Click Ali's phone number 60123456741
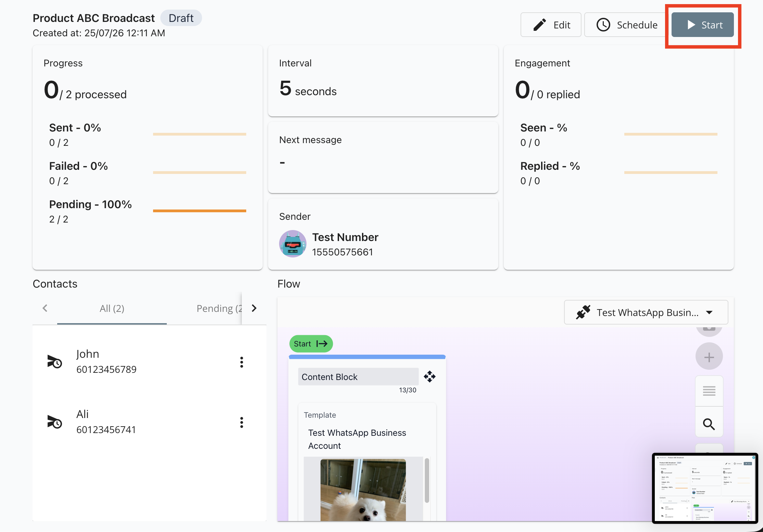Viewport: 763px width, 532px height. 106,430
